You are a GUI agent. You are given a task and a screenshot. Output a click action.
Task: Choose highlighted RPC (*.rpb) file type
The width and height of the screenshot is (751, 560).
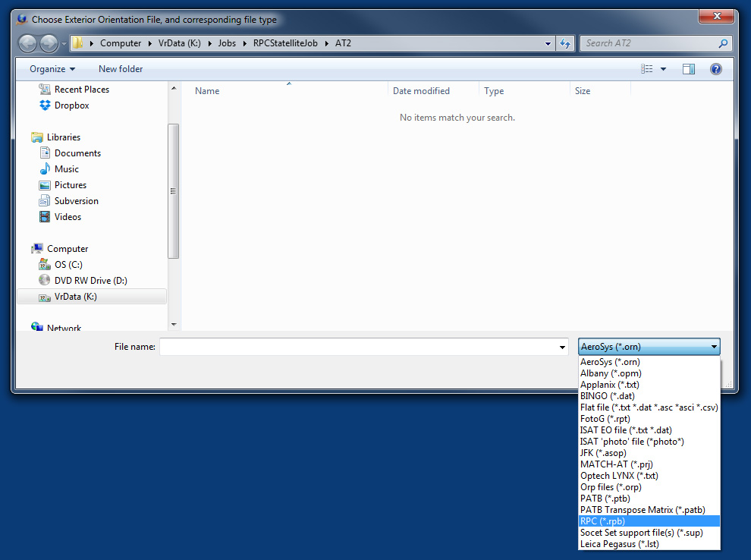[649, 521]
